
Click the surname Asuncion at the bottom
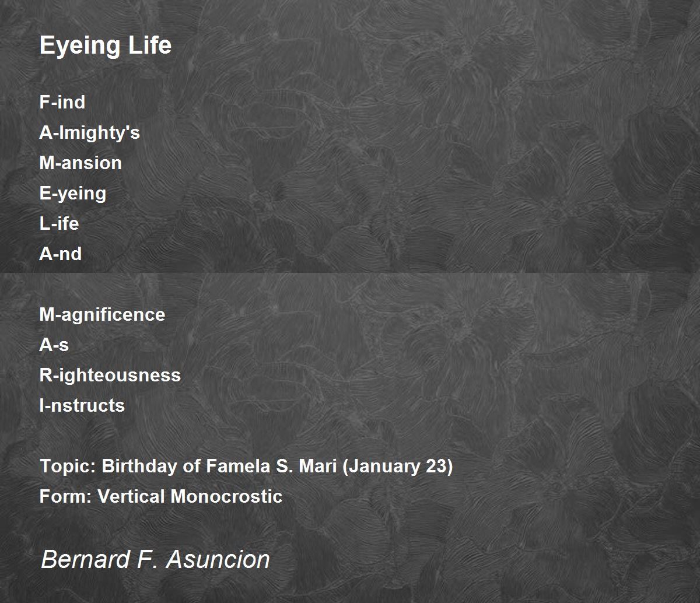[x=218, y=559]
